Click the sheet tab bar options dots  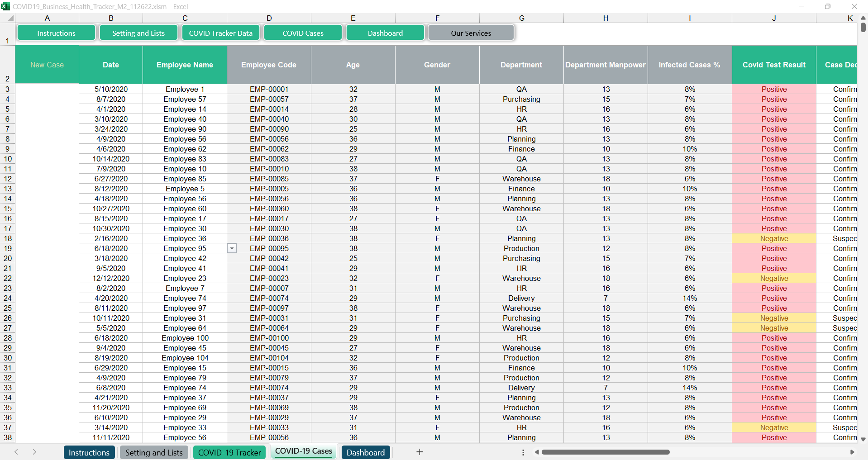523,452
